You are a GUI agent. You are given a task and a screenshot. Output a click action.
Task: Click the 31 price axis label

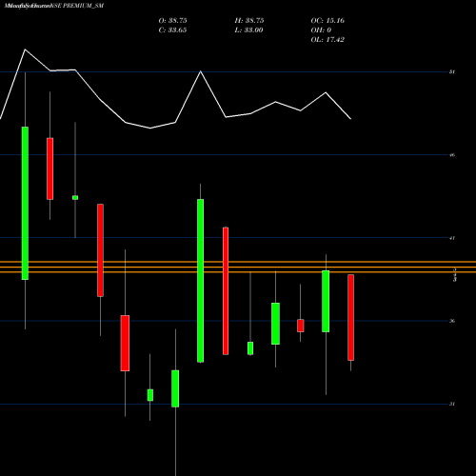(x=452, y=404)
